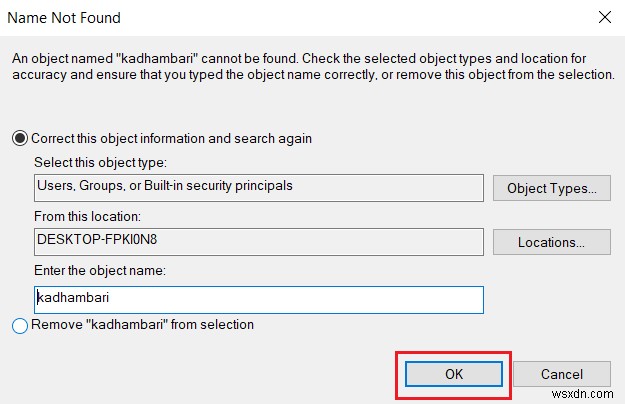Close the Name Not Found dialog
Viewport: 625px width, 404px height.
[604, 18]
